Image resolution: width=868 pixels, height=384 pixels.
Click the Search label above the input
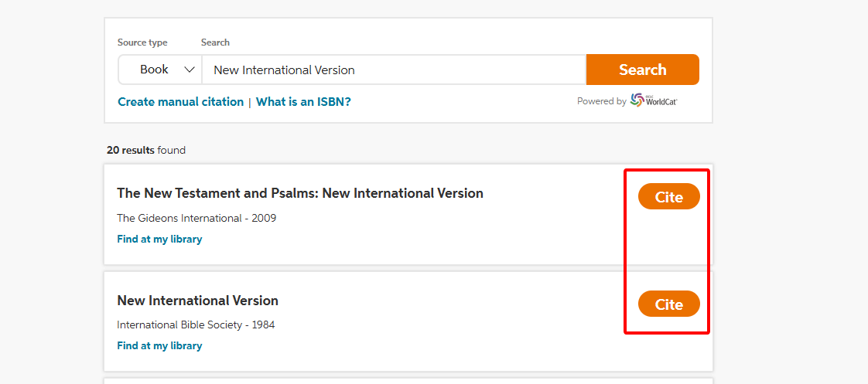[215, 42]
